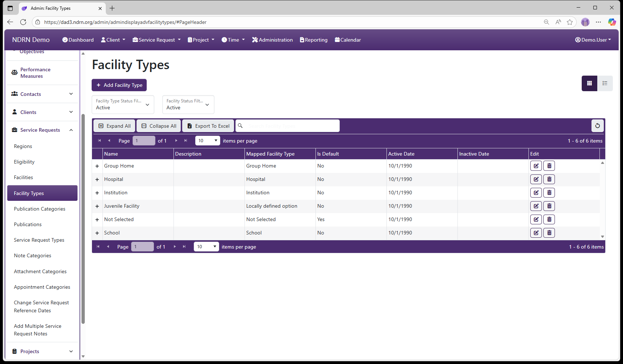Go to last page in bottom pager
The image size is (623, 364).
184,247
